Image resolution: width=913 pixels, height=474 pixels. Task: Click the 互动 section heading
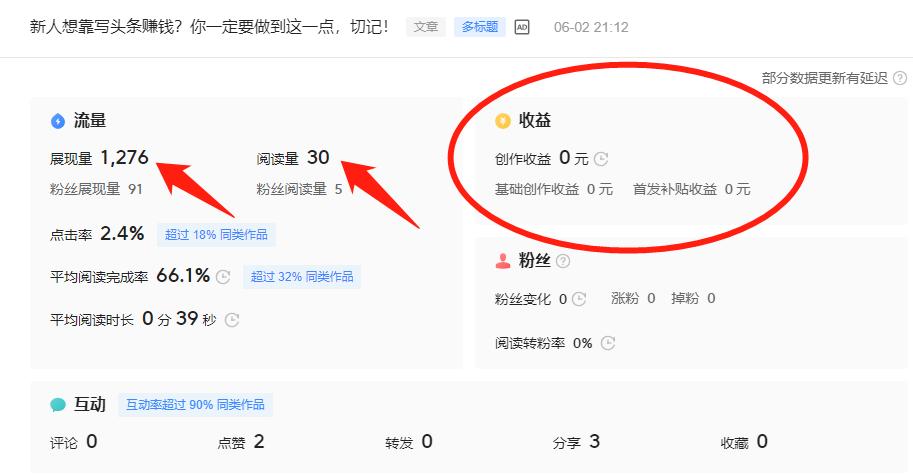pos(90,405)
